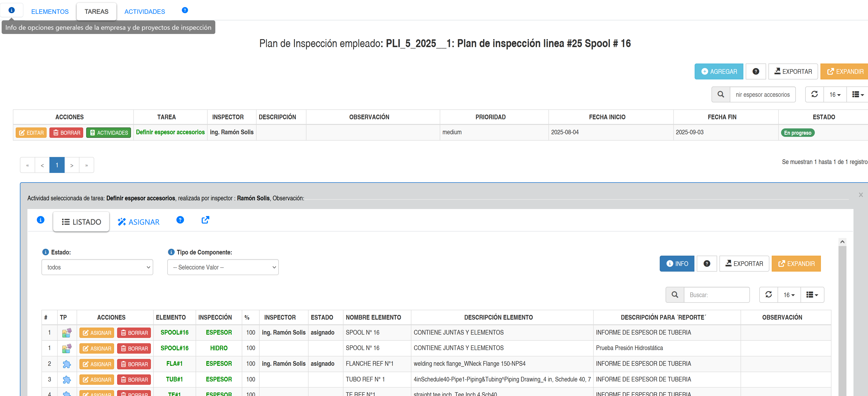Click the Estado info icon
This screenshot has height=396, width=868.
[45, 252]
